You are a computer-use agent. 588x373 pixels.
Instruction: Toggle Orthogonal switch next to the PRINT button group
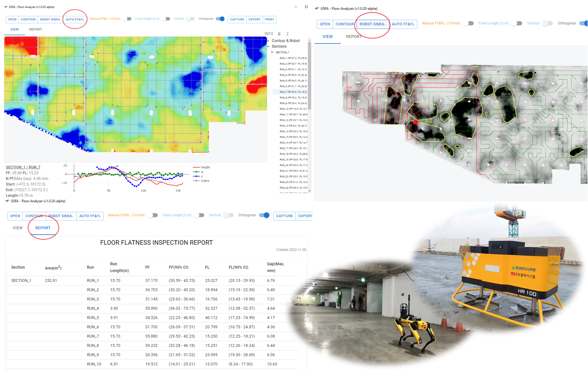tap(220, 19)
